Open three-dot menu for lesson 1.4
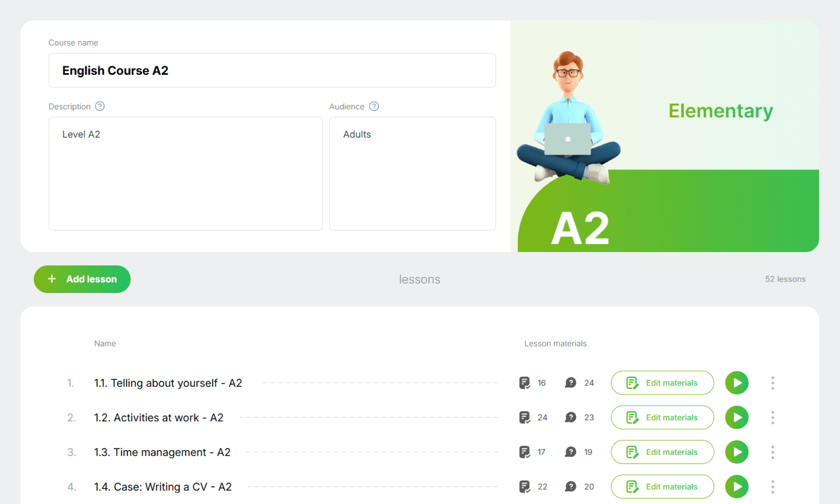Image resolution: width=840 pixels, height=504 pixels. click(x=772, y=486)
